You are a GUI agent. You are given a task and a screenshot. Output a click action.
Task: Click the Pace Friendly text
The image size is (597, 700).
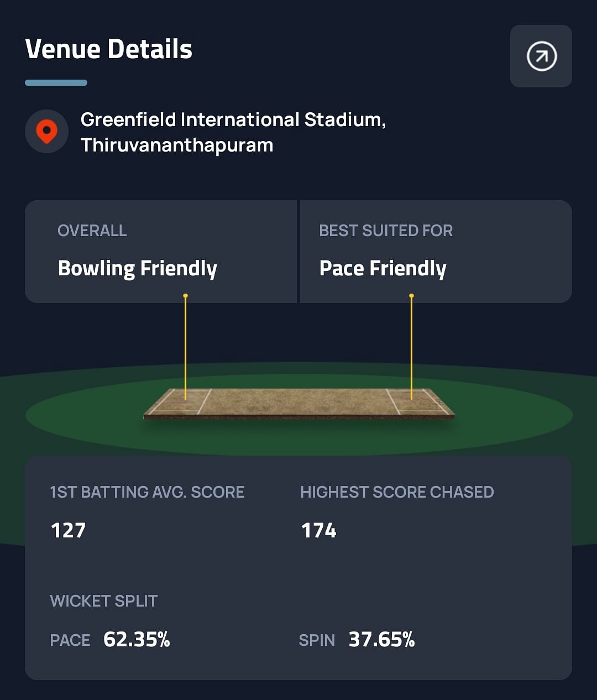pyautogui.click(x=383, y=269)
